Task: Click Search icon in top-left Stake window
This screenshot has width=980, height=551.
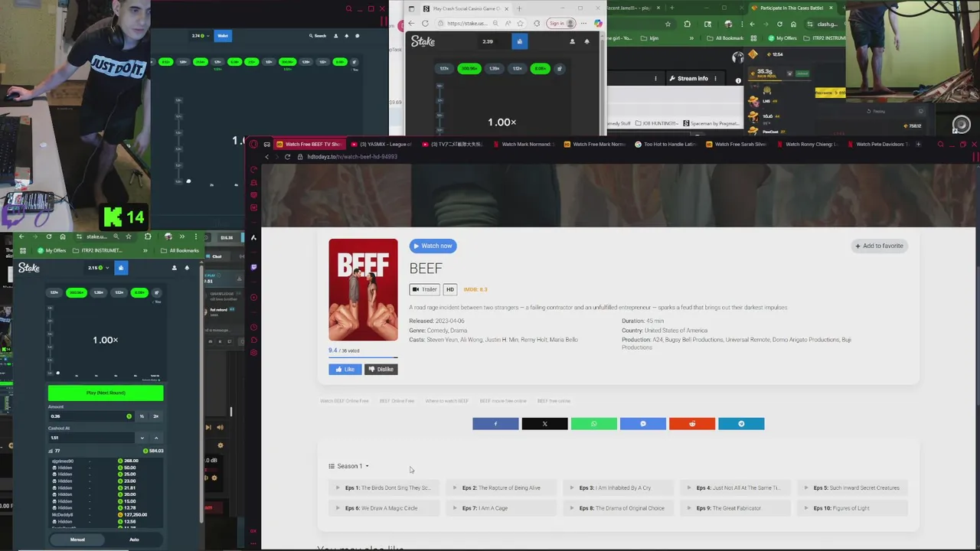Action: pyautogui.click(x=318, y=35)
